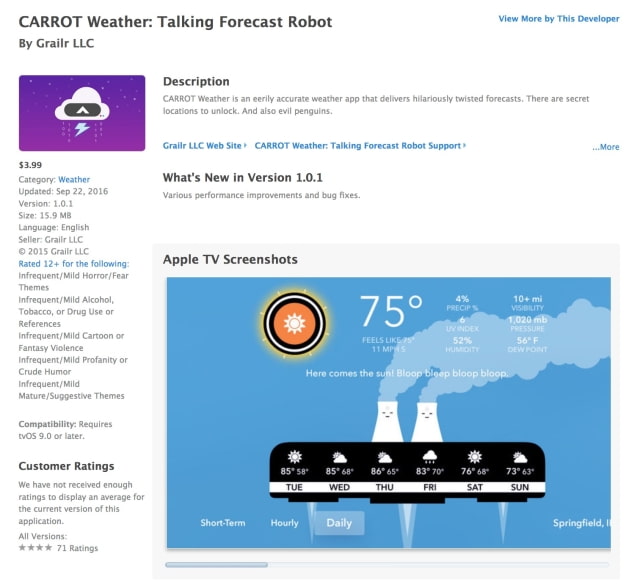Click Wednesday's partly cloudy forecast icon

tap(340, 458)
